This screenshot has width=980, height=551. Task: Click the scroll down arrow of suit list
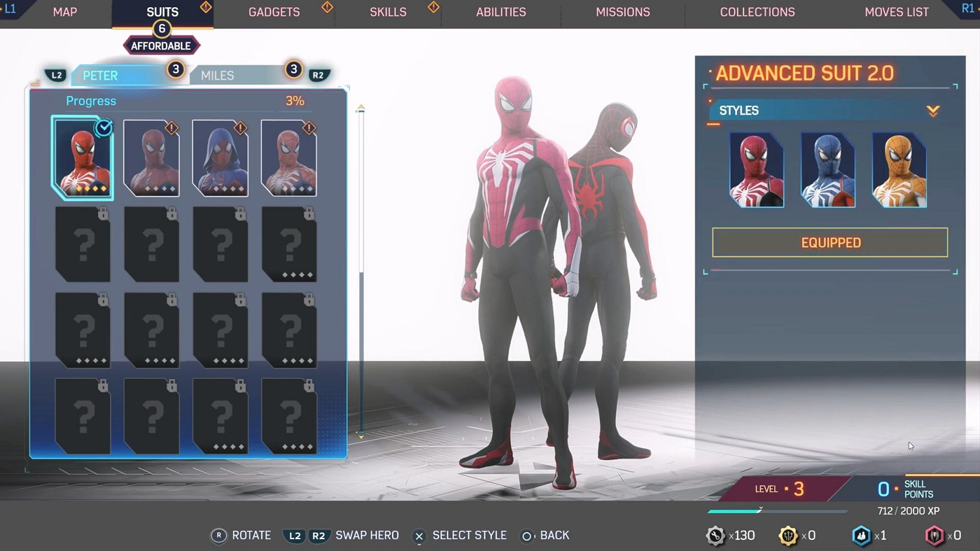pos(361,435)
